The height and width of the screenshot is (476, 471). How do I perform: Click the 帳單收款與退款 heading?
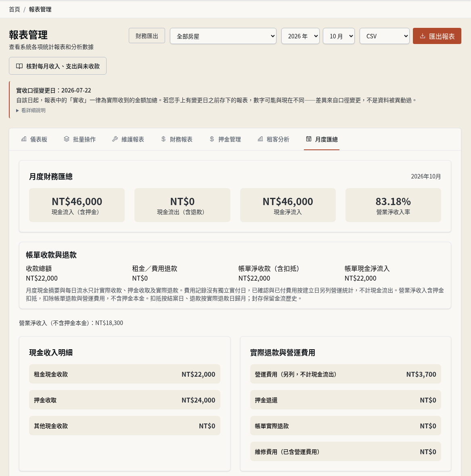51,255
